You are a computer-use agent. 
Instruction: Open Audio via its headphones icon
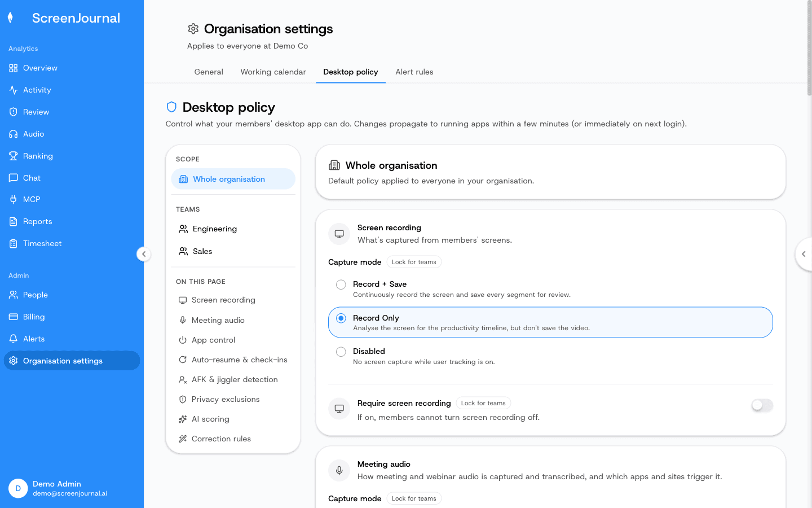pos(14,134)
